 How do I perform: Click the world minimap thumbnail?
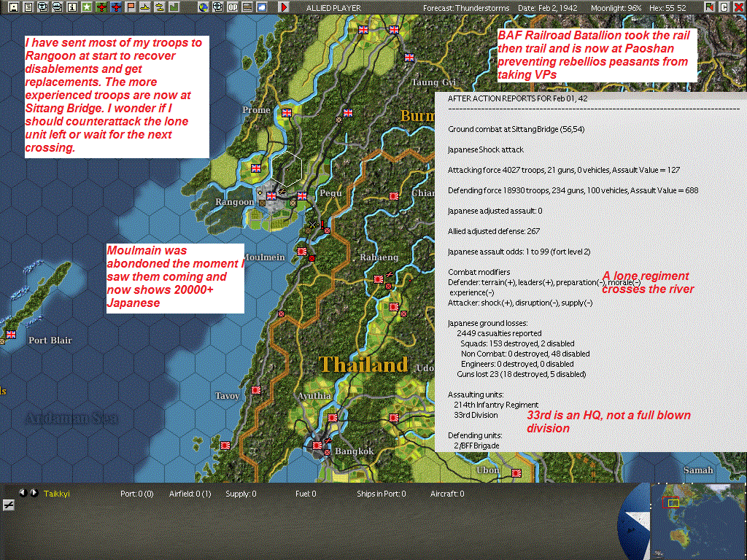tap(698, 521)
